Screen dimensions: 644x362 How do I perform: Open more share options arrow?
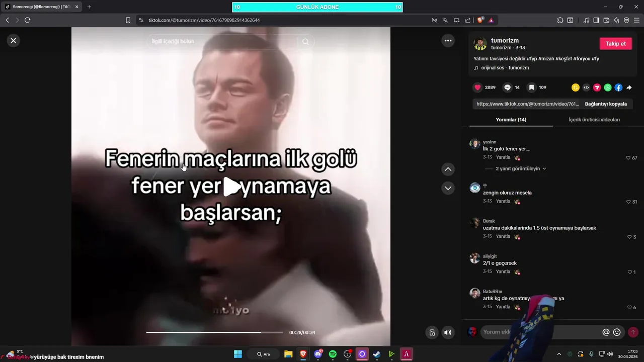pos(629,87)
